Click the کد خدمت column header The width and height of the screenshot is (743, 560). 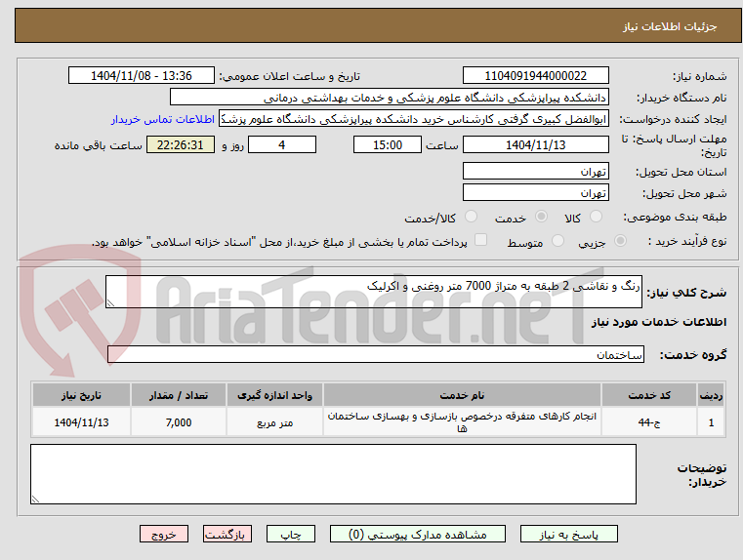click(x=649, y=395)
